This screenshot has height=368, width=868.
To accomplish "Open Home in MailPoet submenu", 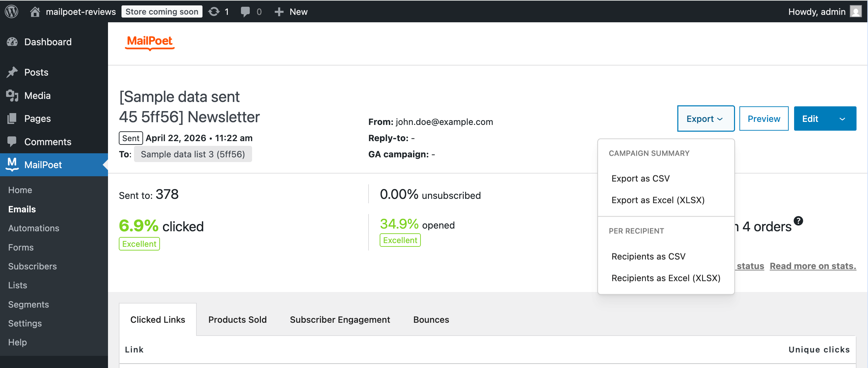I will pos(20,190).
